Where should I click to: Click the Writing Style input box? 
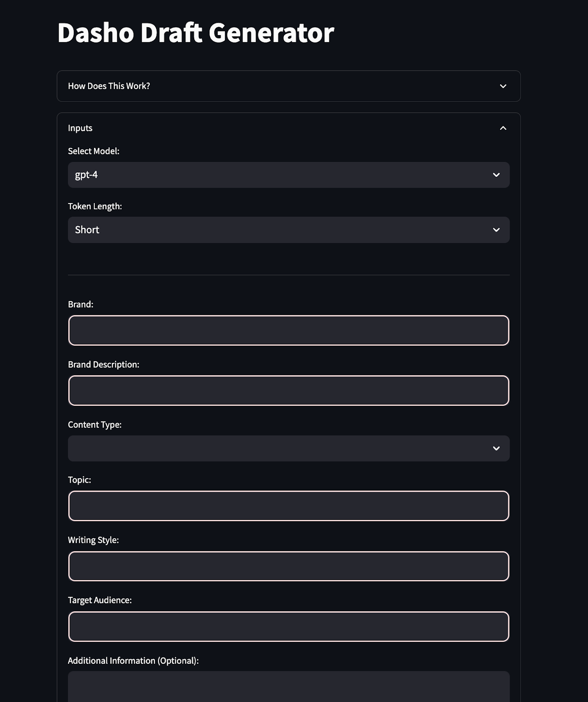coord(289,566)
